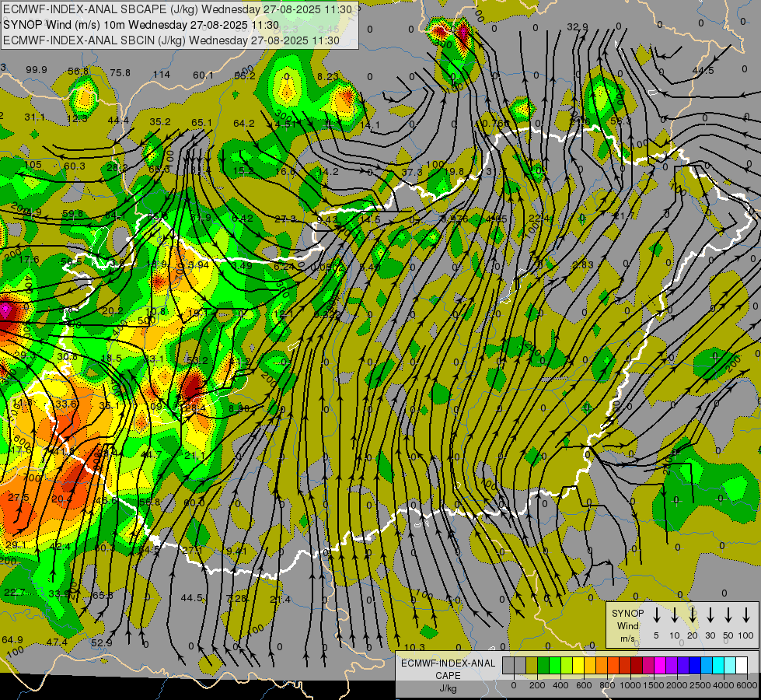Click the '7.28' map value
The image size is (761, 700).
click(237, 598)
